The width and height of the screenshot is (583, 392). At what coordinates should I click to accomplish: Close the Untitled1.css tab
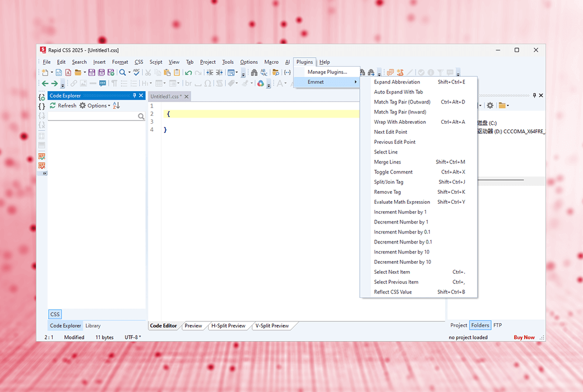coord(186,97)
